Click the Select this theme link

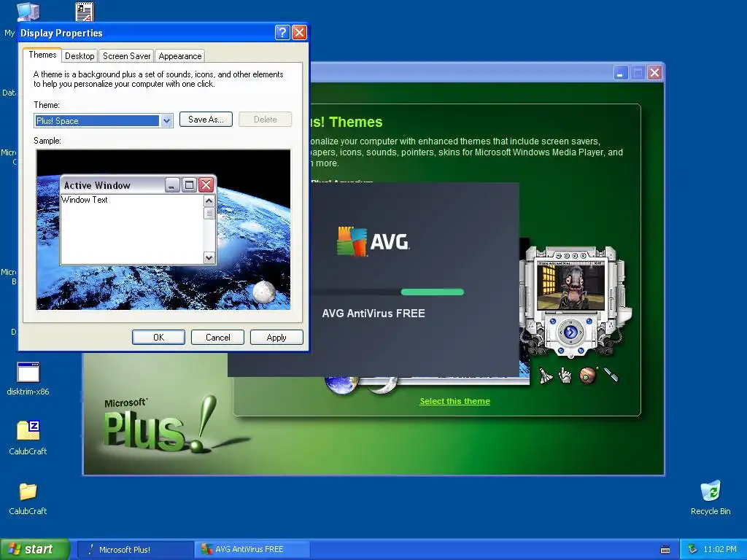coord(454,401)
